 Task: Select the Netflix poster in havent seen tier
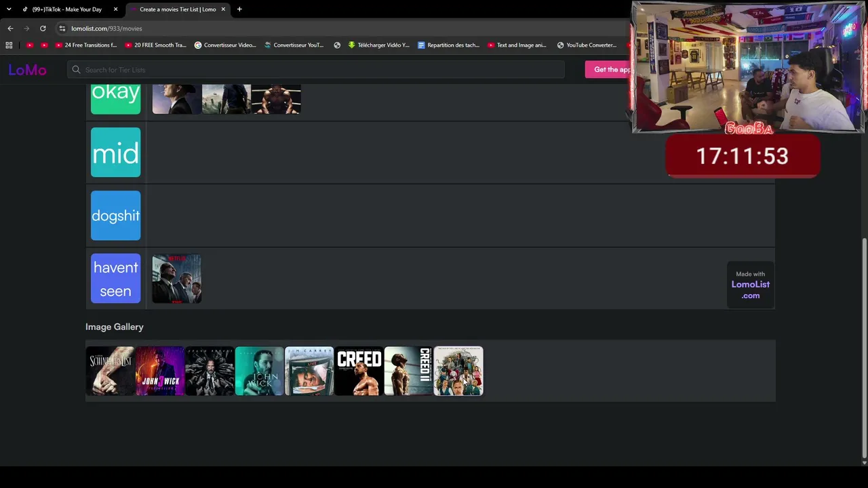(177, 279)
